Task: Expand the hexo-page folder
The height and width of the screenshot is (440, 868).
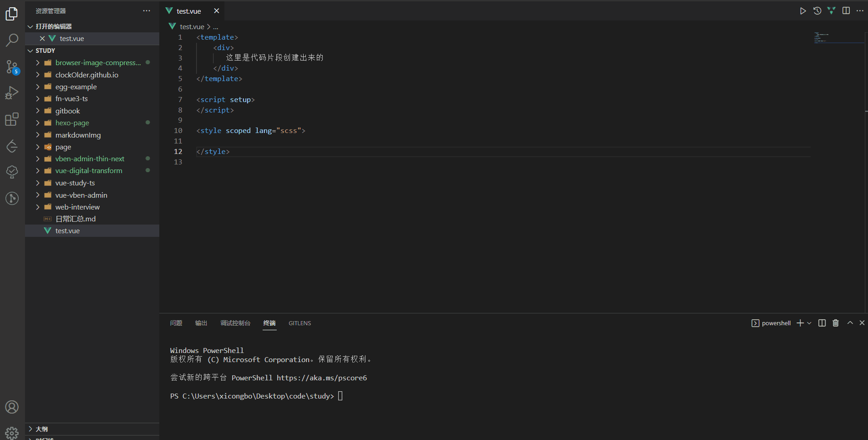Action: click(92, 123)
